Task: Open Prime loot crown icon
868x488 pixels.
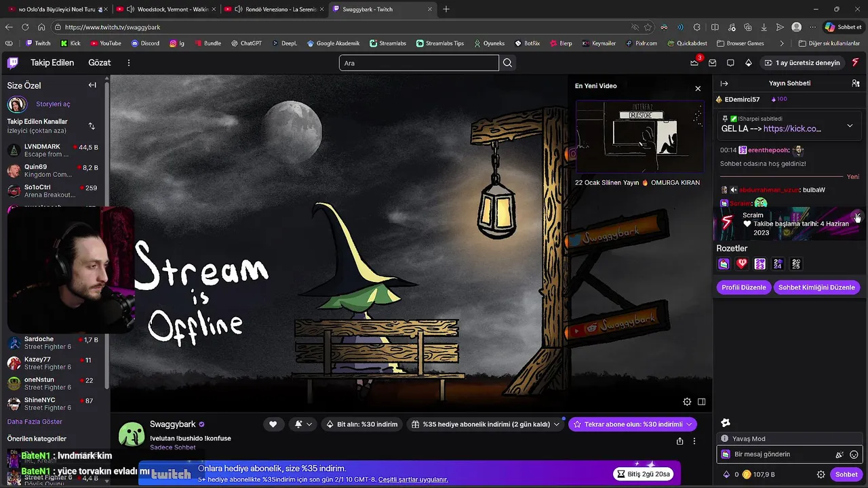Action: pyautogui.click(x=694, y=62)
